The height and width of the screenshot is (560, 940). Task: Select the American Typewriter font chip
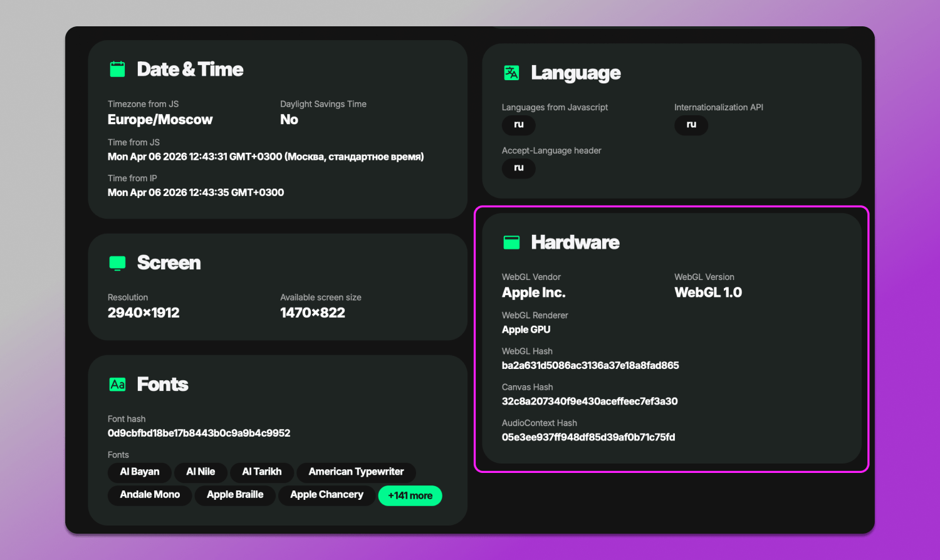(356, 472)
